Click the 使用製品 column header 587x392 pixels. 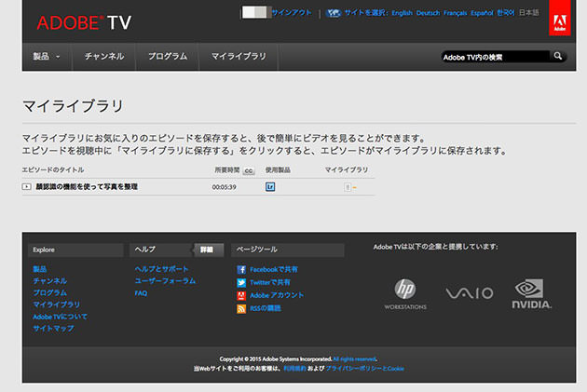(x=278, y=169)
